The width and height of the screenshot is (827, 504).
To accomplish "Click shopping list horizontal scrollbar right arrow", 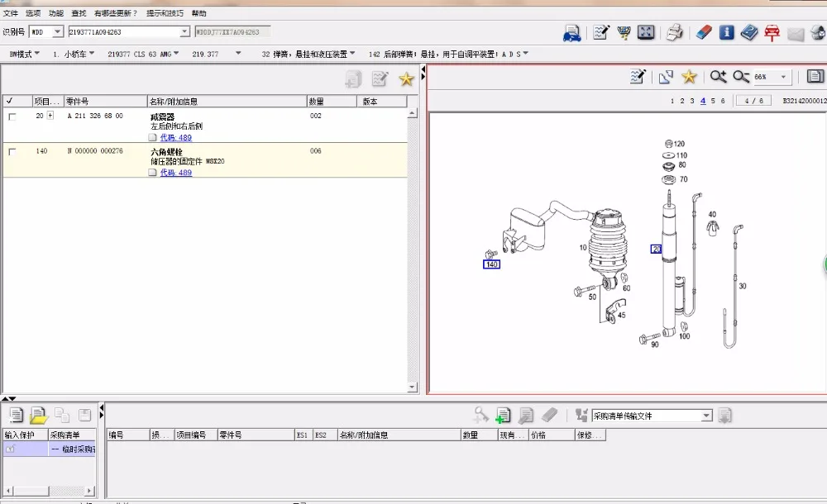I will (x=89, y=491).
